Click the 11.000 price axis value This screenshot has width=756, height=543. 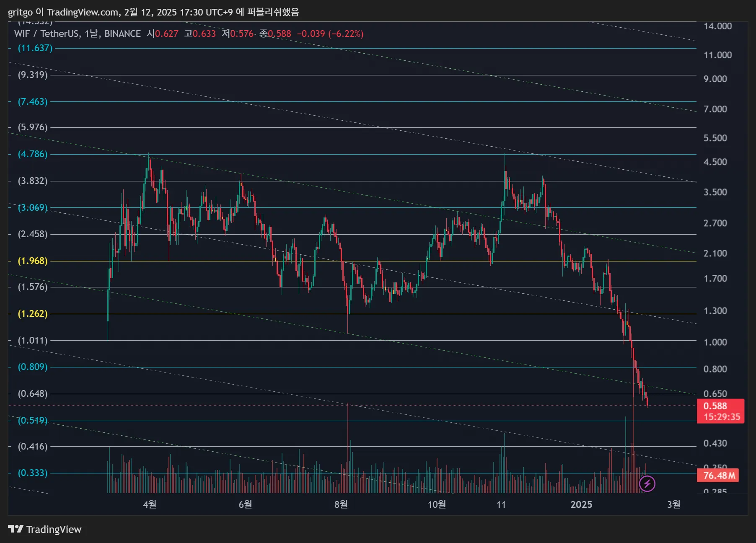pos(717,55)
